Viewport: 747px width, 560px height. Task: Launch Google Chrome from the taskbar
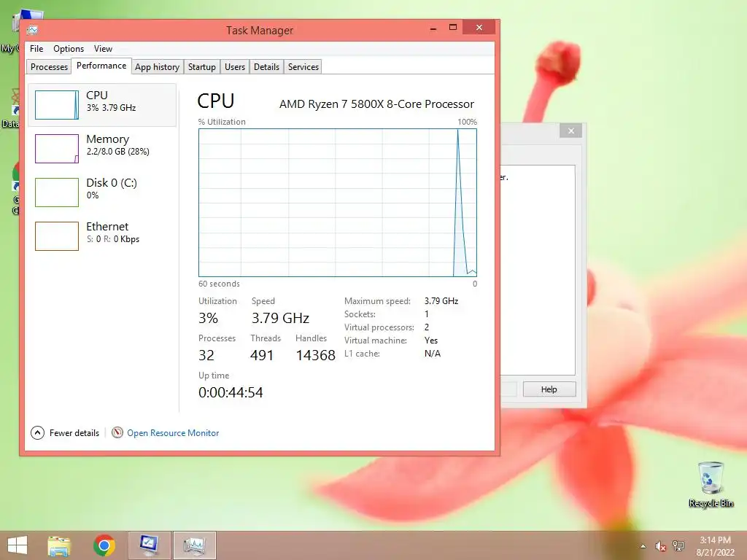(x=104, y=545)
